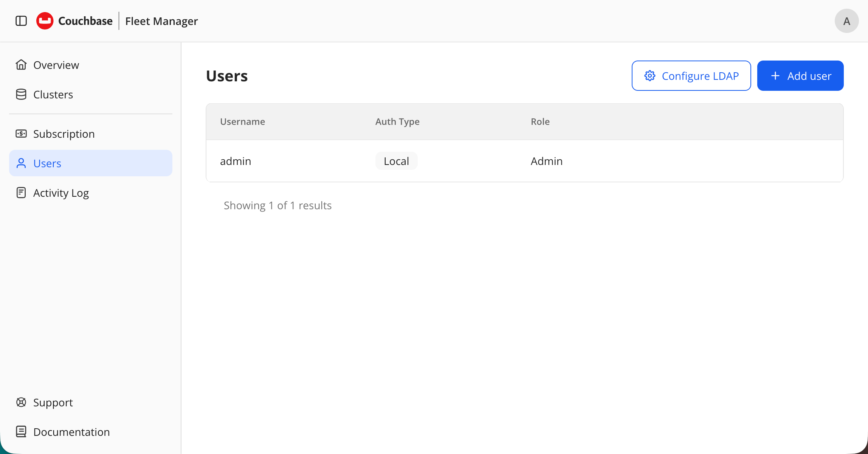This screenshot has height=454, width=868.
Task: Click the Couchbase brand name text
Action: 85,21
